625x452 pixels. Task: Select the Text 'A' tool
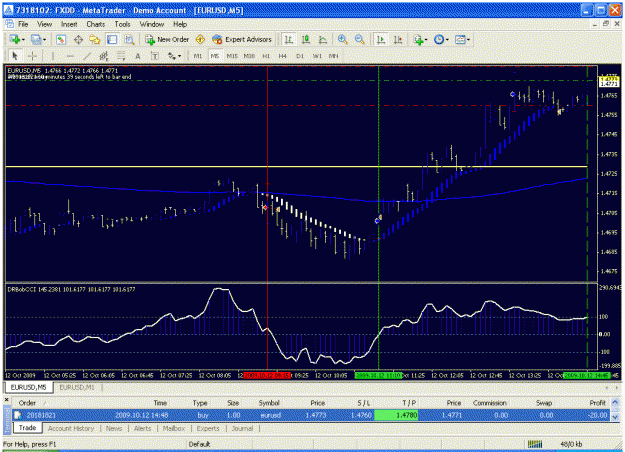(138, 56)
